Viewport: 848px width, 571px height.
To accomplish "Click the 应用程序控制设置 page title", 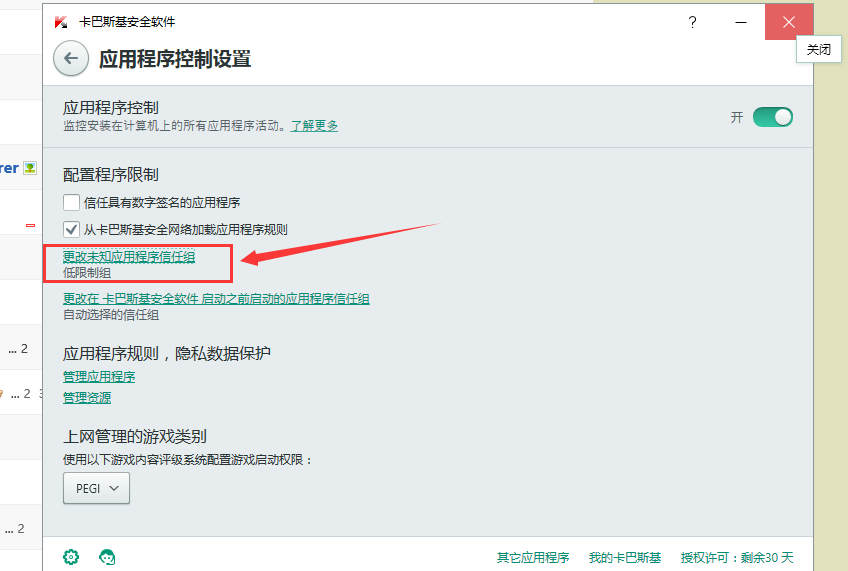I will [x=175, y=59].
